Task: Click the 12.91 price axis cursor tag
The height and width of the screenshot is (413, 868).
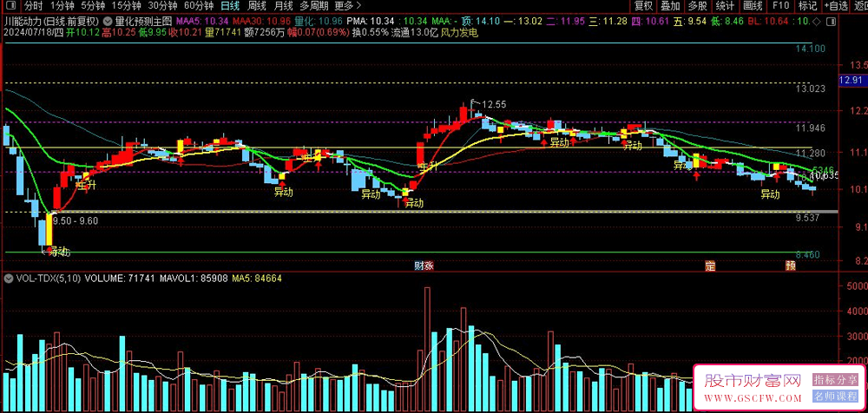Action: pyautogui.click(x=853, y=81)
